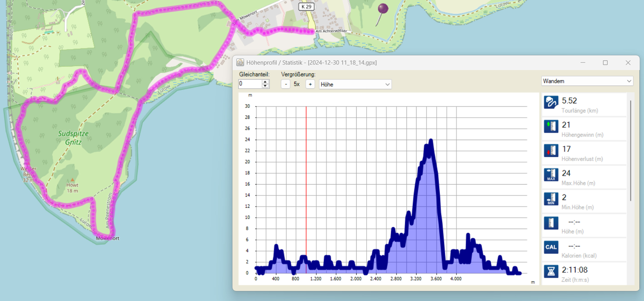Click the K 29 road shield on map
Screen dimensions: 644x301
click(x=306, y=7)
